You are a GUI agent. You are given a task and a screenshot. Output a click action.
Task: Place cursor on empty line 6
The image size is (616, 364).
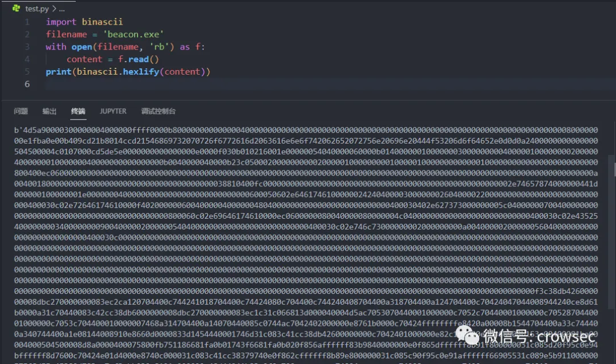coord(330,84)
